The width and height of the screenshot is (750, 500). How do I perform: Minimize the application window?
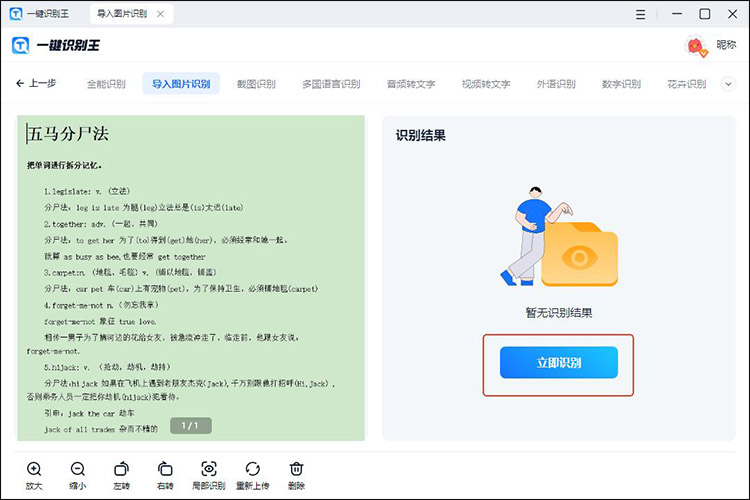677,14
